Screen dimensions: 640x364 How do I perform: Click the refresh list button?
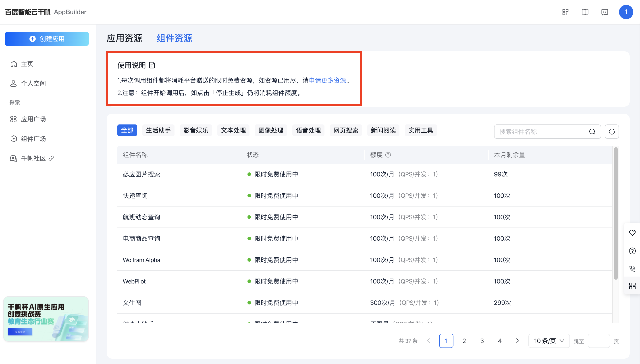612,132
